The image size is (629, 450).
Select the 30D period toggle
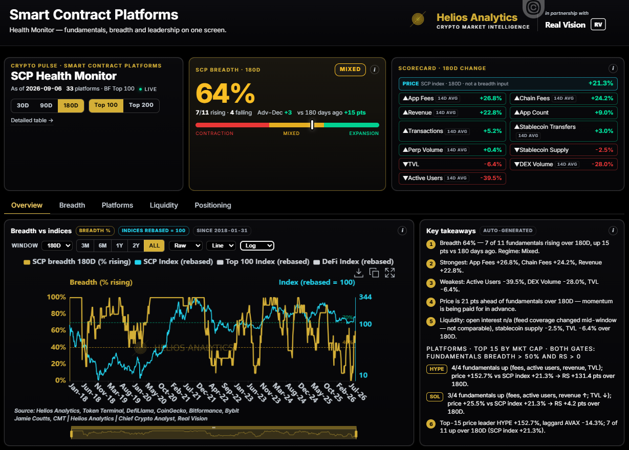tap(23, 105)
